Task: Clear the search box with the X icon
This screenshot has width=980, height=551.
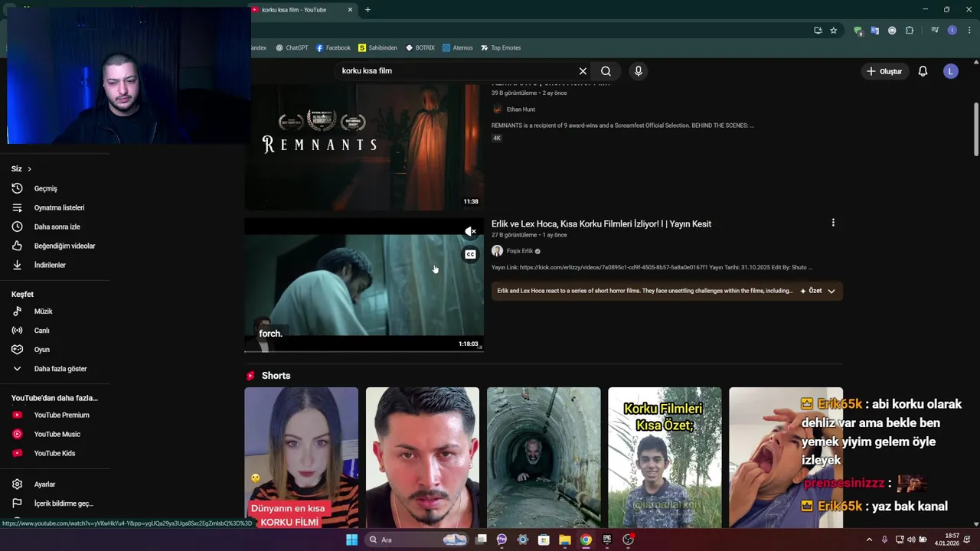Action: [x=583, y=71]
